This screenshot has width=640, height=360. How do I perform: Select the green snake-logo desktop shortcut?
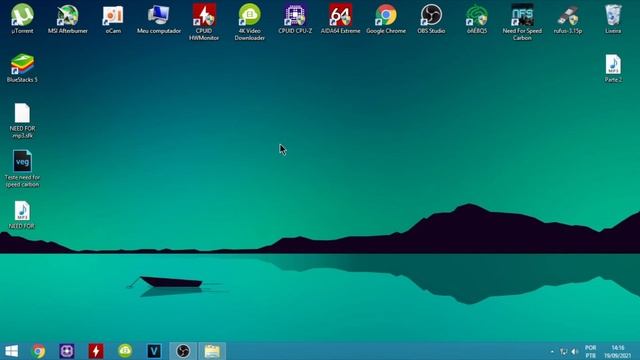(x=477, y=19)
